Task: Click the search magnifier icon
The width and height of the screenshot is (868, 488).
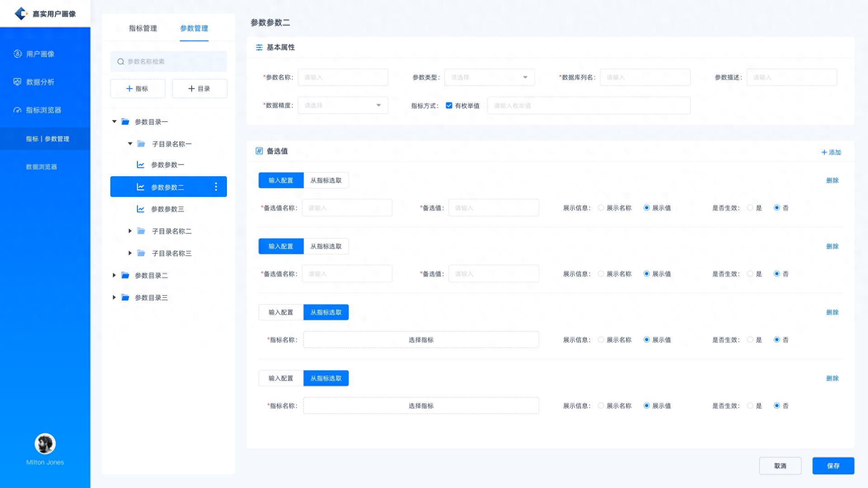Action: click(x=121, y=61)
